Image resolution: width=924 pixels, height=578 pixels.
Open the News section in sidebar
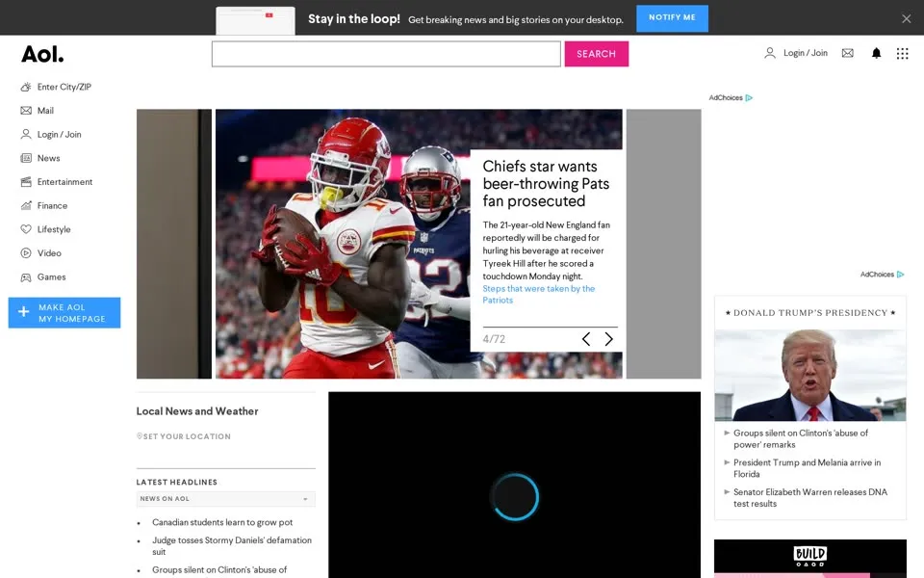pos(48,158)
